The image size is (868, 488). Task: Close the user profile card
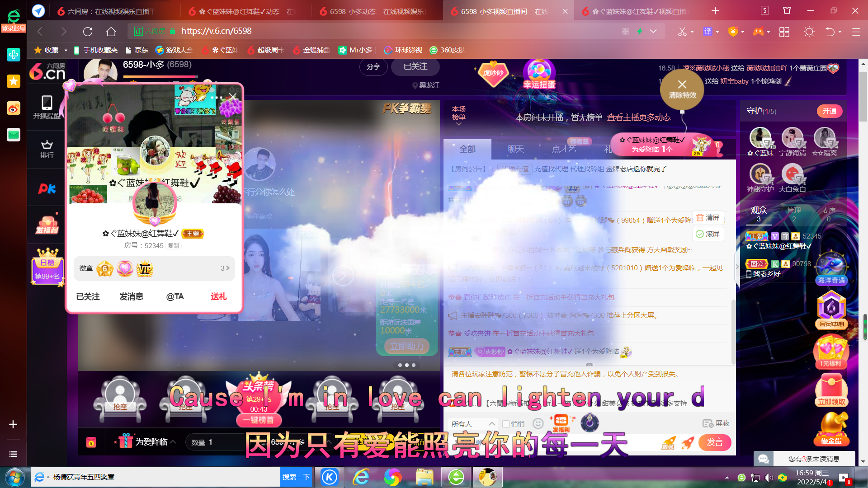point(232,97)
